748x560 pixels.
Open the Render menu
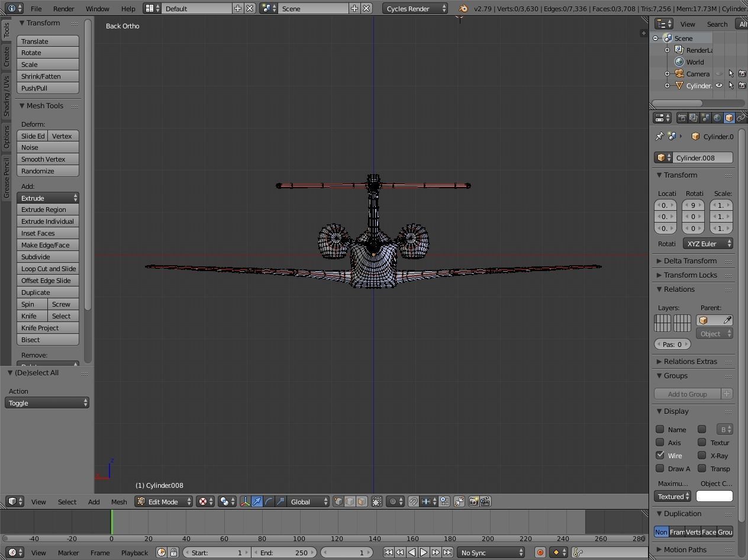63,8
